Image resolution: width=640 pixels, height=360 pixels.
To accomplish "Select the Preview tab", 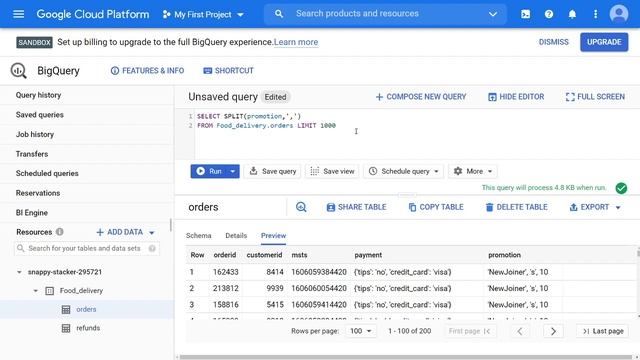I will (273, 236).
